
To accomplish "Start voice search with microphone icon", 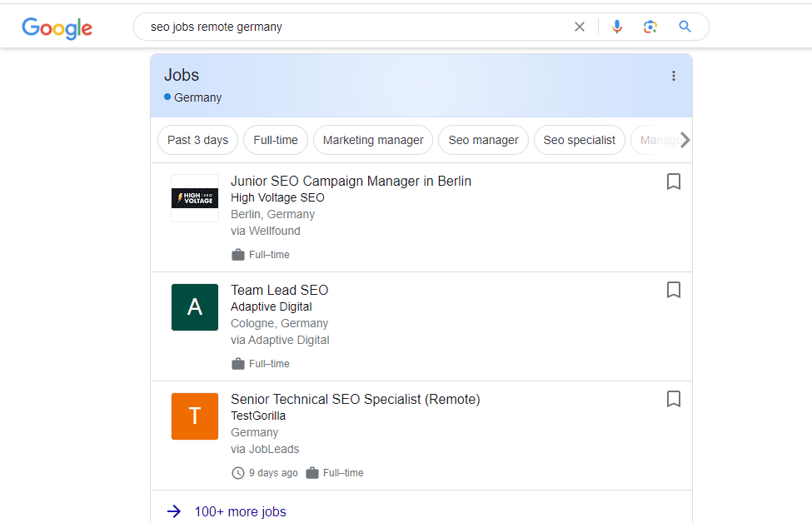I will coord(616,27).
